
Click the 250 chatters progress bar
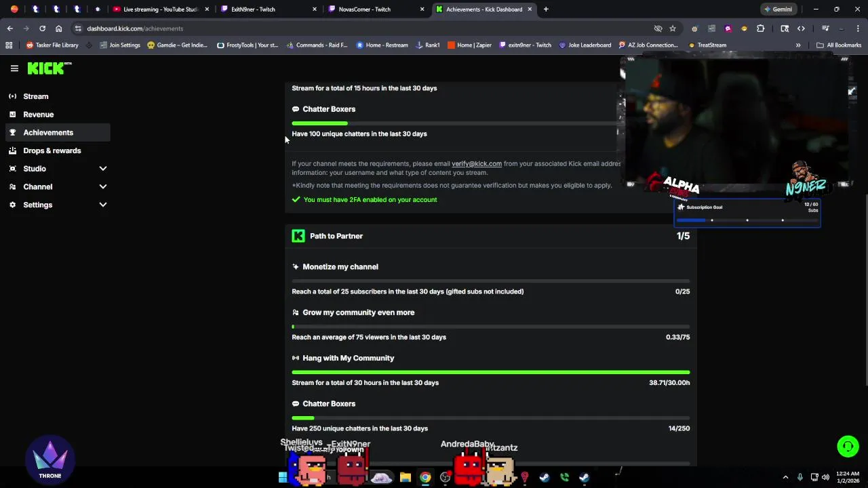pos(491,418)
